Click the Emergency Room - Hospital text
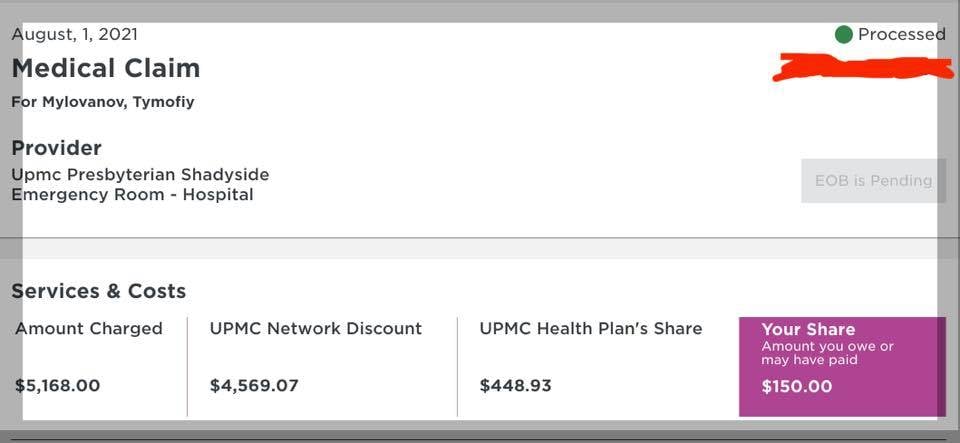The width and height of the screenshot is (960, 443). point(132,195)
